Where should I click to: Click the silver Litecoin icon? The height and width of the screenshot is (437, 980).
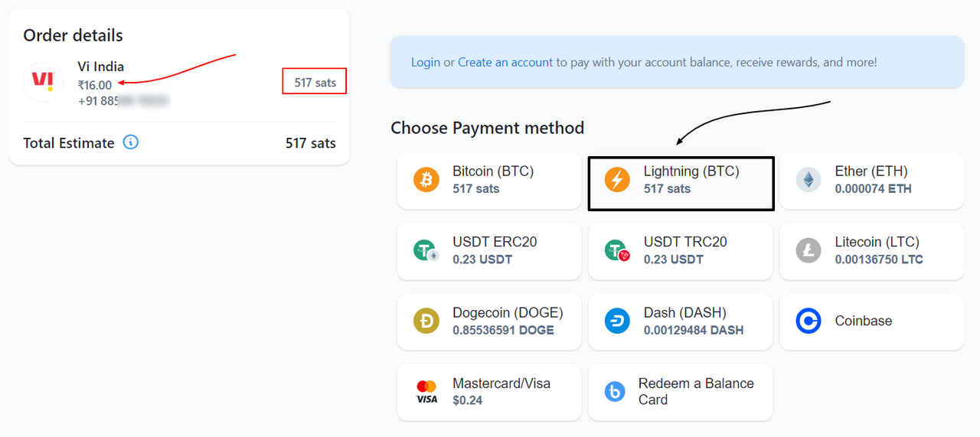[808, 250]
